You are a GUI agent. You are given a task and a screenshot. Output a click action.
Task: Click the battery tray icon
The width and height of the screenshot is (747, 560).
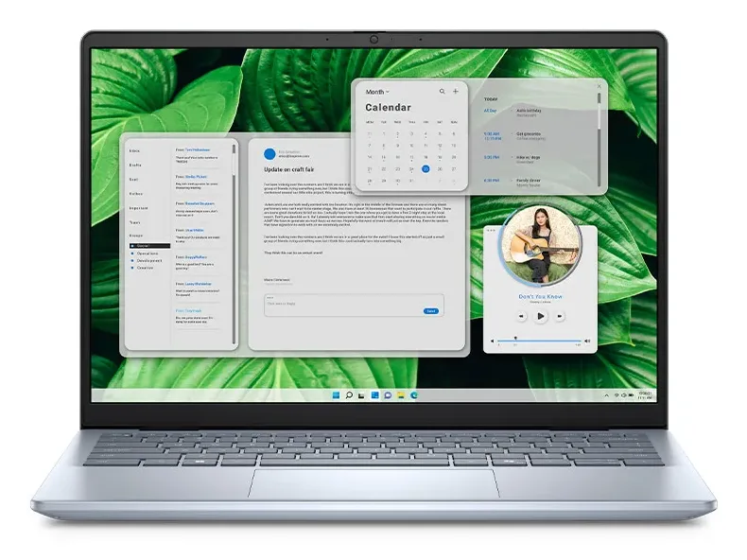tap(631, 395)
